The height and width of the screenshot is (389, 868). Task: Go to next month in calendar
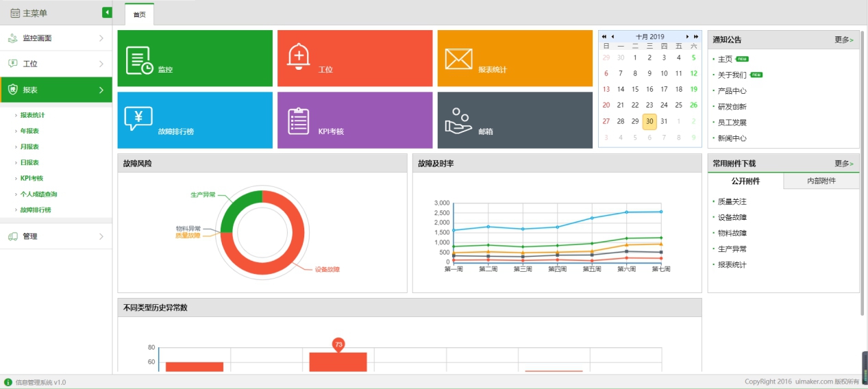[688, 36]
